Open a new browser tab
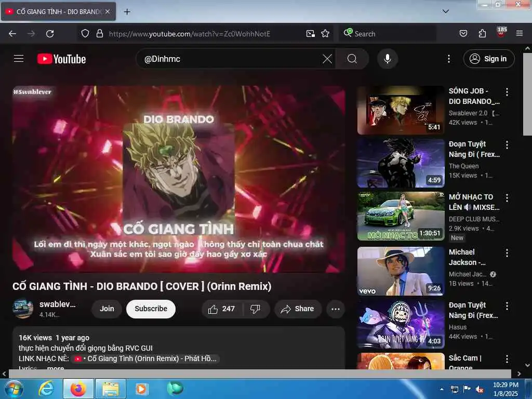 [x=127, y=11]
